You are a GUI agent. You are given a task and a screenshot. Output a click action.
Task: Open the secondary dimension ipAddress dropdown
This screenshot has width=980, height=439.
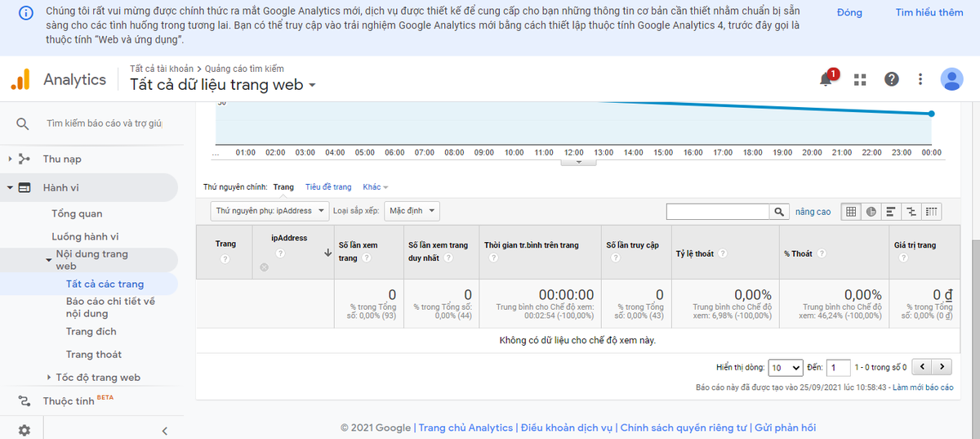point(269,211)
